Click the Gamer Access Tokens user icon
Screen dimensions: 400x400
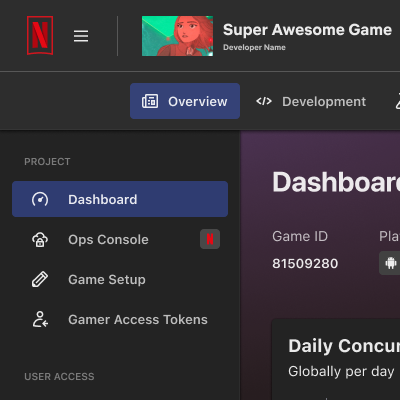[x=40, y=319]
